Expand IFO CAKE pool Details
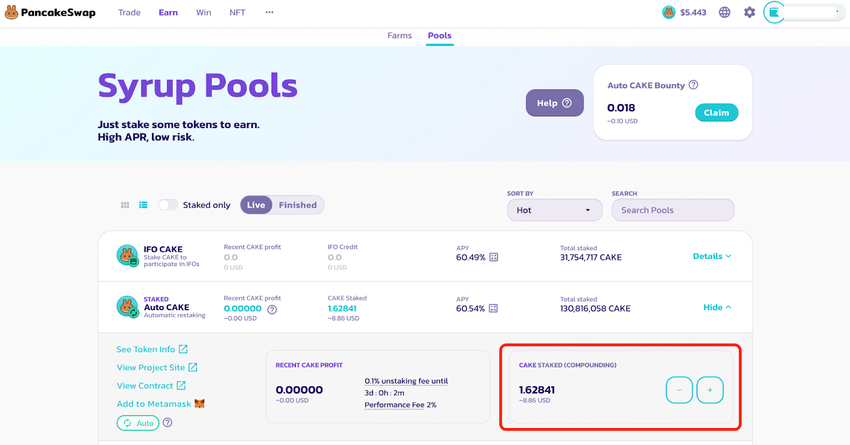The width and height of the screenshot is (850, 445). 712,257
